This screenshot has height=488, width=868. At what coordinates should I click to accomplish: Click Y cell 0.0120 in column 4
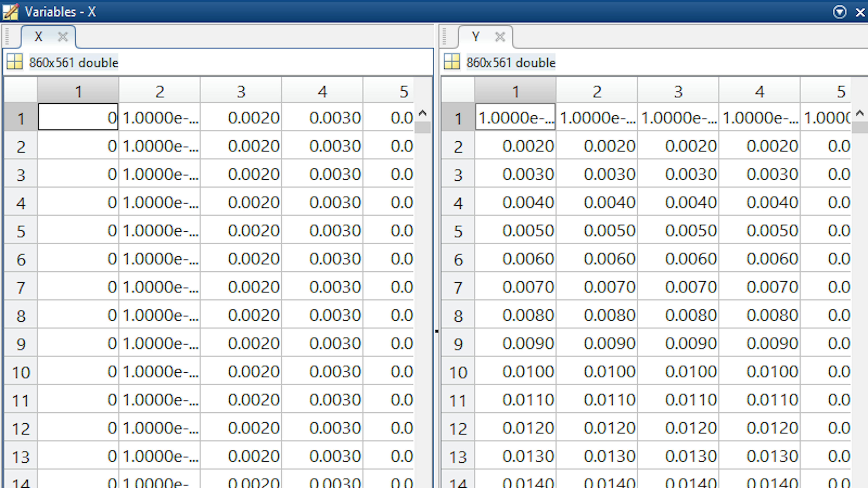tap(759, 427)
